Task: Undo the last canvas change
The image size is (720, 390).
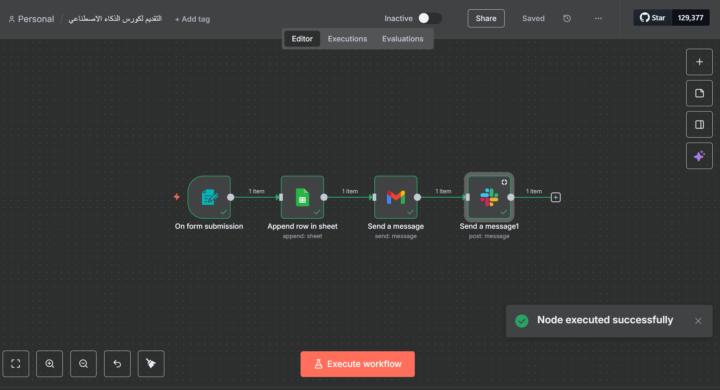Action: pyautogui.click(x=117, y=364)
